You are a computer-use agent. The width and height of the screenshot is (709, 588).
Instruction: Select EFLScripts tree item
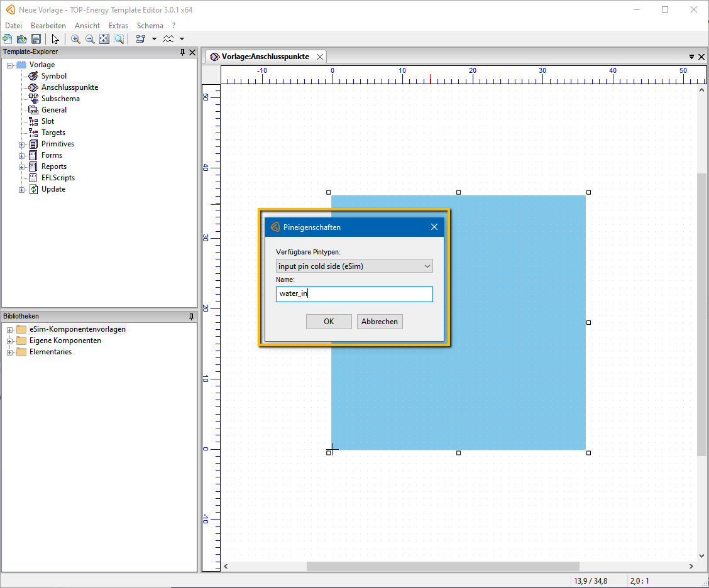pos(58,178)
